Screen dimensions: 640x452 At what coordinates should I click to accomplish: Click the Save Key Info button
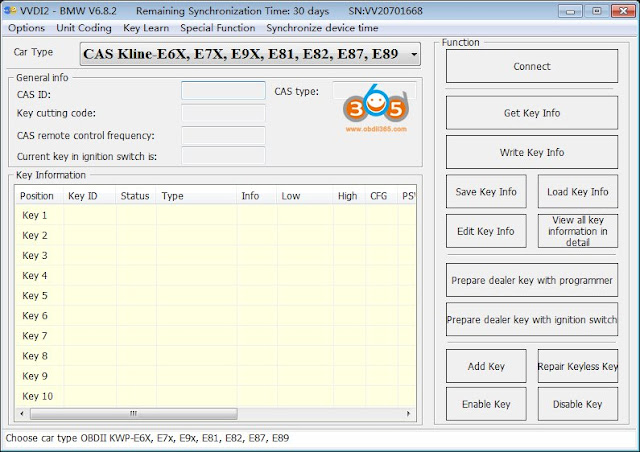click(486, 191)
